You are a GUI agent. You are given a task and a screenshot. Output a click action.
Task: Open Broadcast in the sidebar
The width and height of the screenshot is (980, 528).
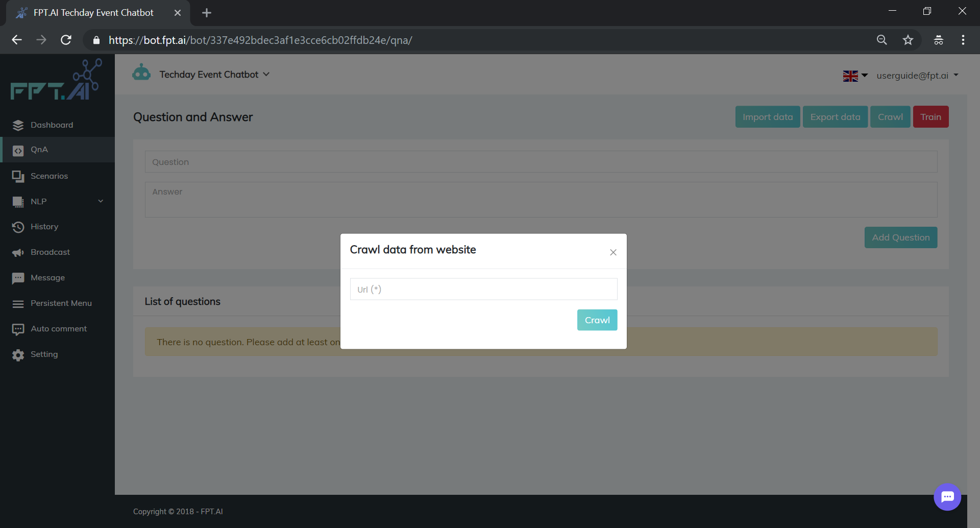pyautogui.click(x=57, y=252)
